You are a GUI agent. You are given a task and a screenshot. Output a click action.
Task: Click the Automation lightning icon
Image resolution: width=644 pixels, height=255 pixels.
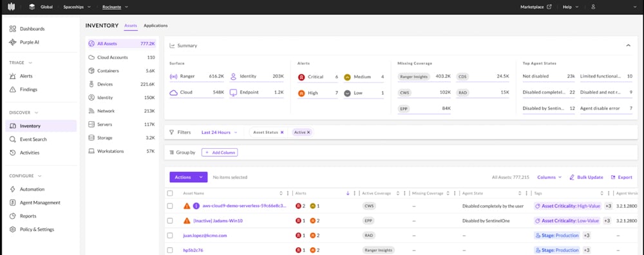(x=13, y=189)
